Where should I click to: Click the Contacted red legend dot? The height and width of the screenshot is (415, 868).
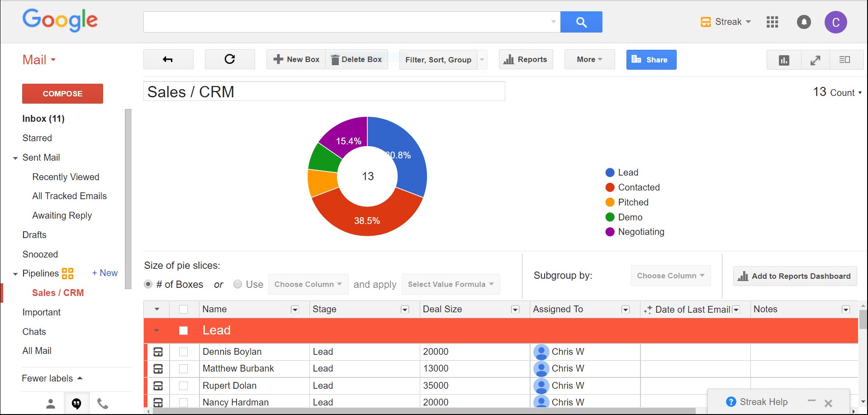point(610,187)
